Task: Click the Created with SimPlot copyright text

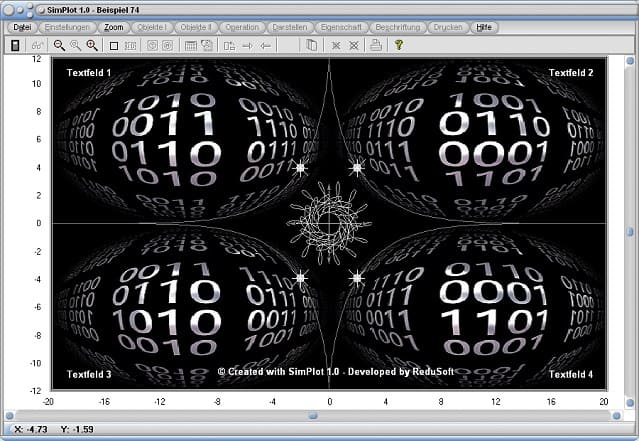Action: [336, 372]
